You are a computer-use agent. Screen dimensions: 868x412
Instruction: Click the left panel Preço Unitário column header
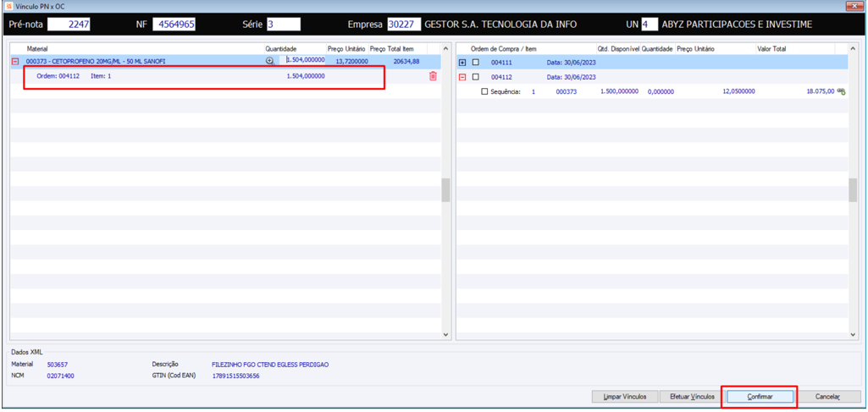tap(346, 49)
